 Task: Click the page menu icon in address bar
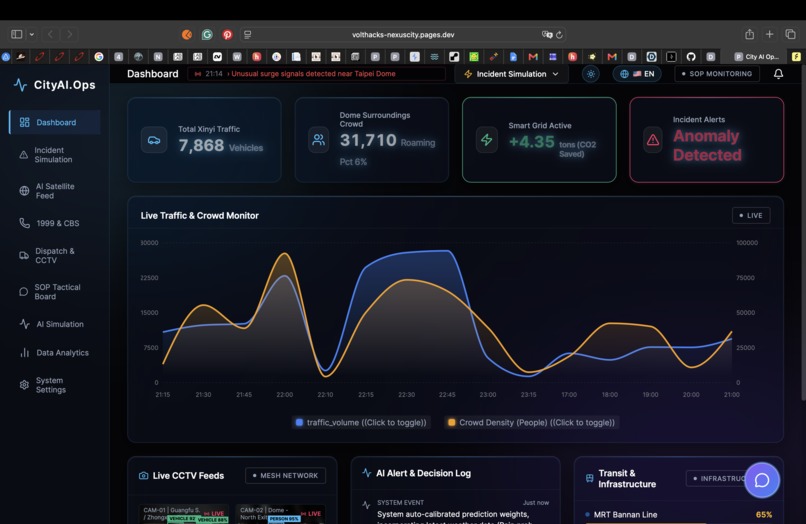247,34
